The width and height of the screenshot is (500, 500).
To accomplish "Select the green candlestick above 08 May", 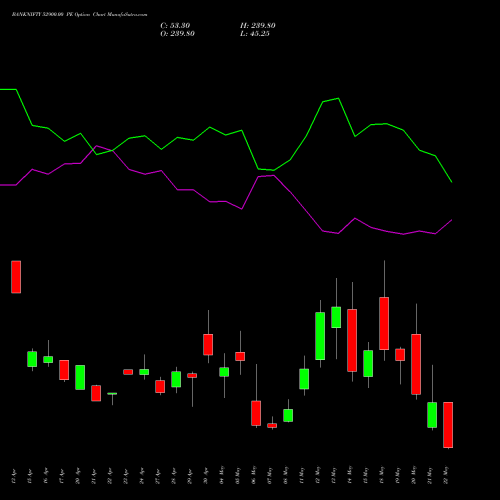I will [x=288, y=415].
